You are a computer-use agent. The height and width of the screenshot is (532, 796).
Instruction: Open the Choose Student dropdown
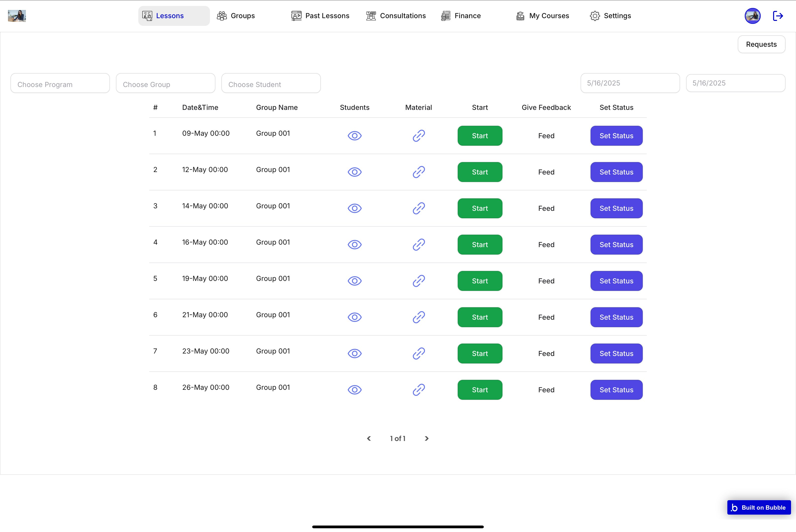pos(271,84)
